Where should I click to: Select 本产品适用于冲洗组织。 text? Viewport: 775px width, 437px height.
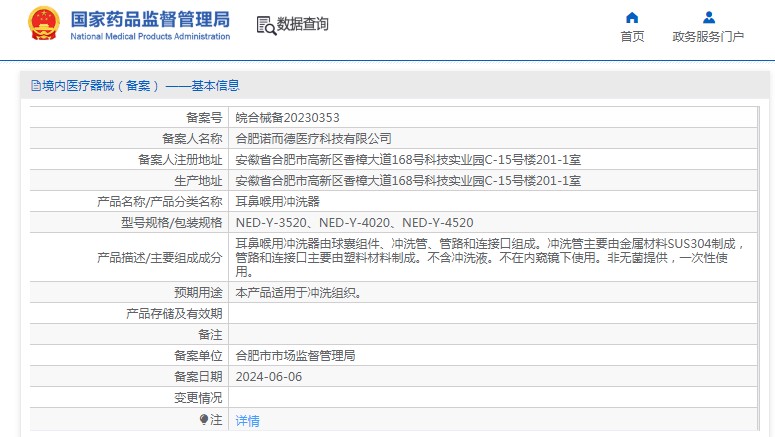299,293
